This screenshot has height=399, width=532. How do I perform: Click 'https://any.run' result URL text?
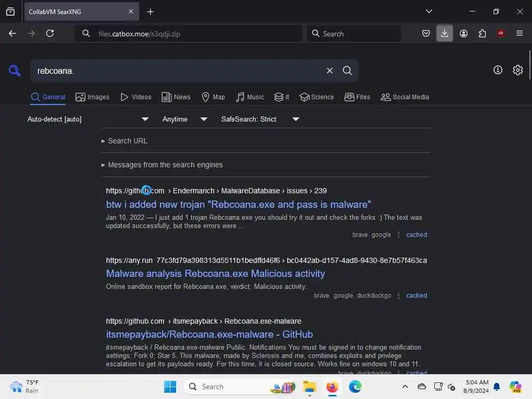click(x=129, y=260)
